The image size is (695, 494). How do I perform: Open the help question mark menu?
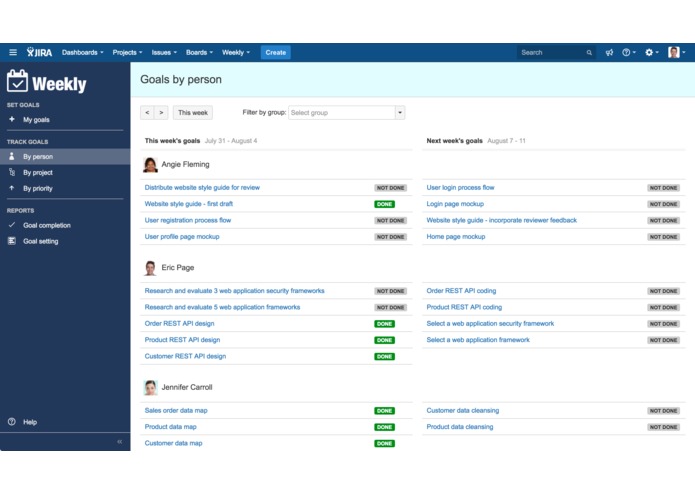tap(629, 52)
